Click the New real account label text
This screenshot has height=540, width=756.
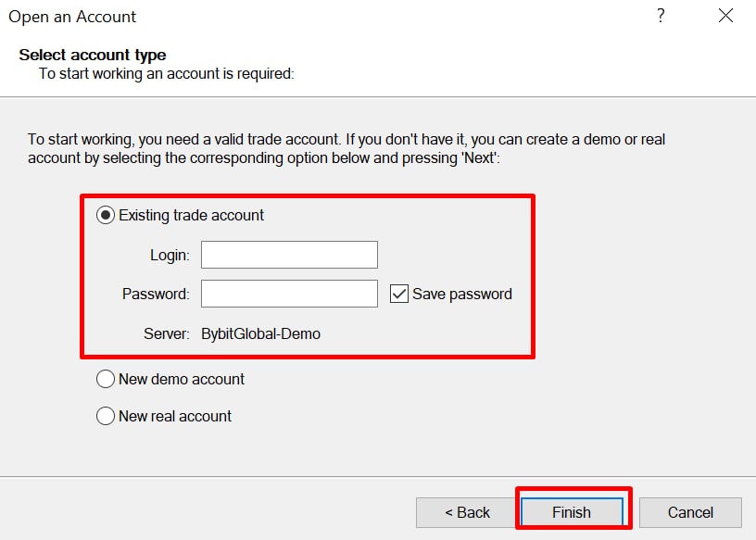coord(175,416)
